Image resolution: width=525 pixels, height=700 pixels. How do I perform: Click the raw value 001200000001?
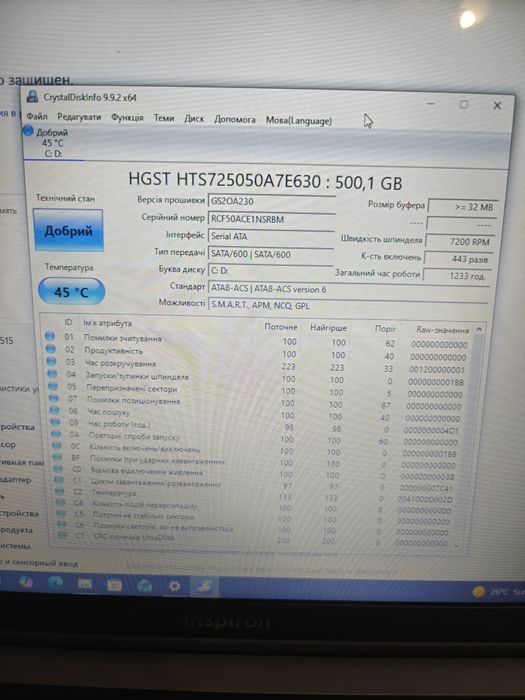click(437, 370)
